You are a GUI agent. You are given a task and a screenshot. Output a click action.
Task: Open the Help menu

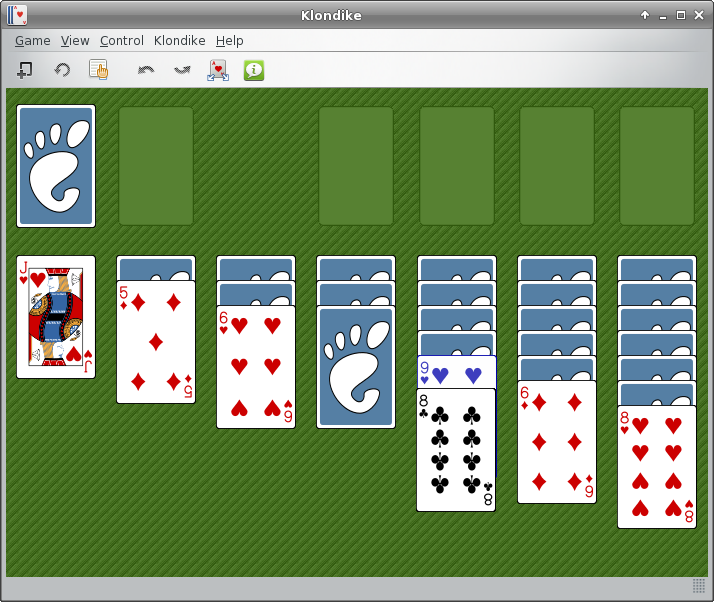tap(230, 41)
